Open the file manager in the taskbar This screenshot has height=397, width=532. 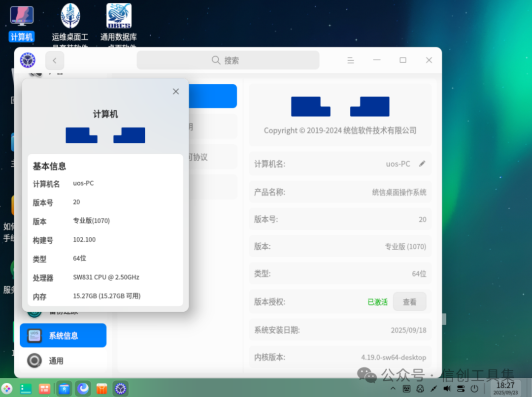pos(64,389)
